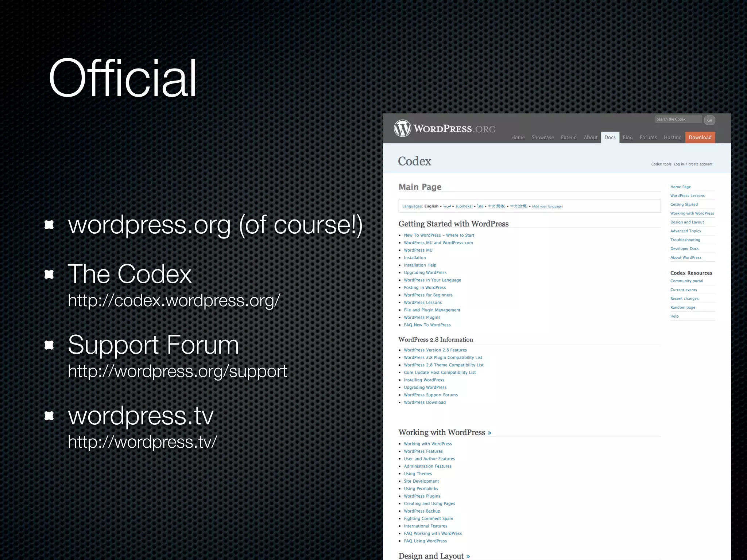Select suomeksi language link
The image size is (747, 560).
point(464,206)
